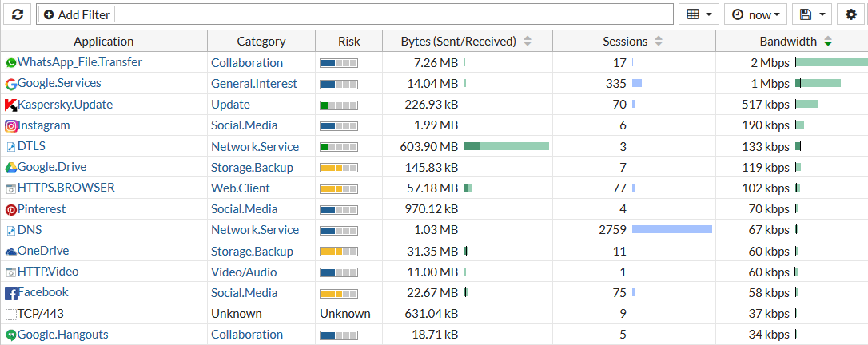Image resolution: width=868 pixels, height=345 pixels.
Task: Click the OneDrive application name
Action: (43, 251)
